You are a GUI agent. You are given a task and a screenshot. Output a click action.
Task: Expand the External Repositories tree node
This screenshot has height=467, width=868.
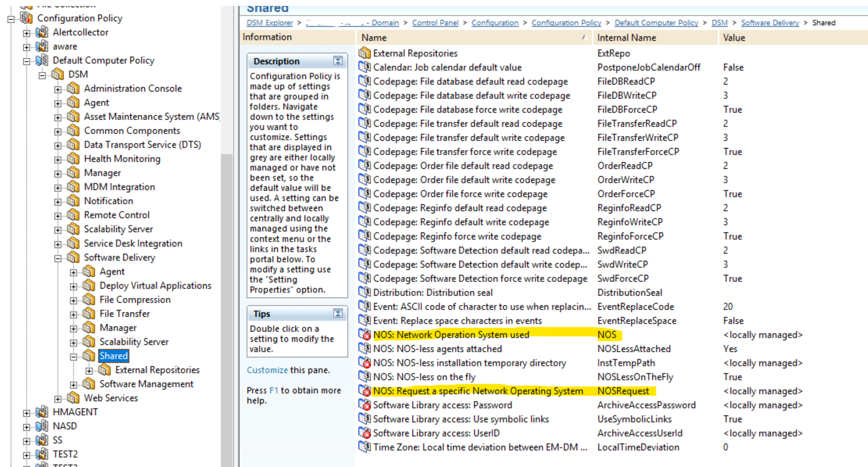point(89,371)
